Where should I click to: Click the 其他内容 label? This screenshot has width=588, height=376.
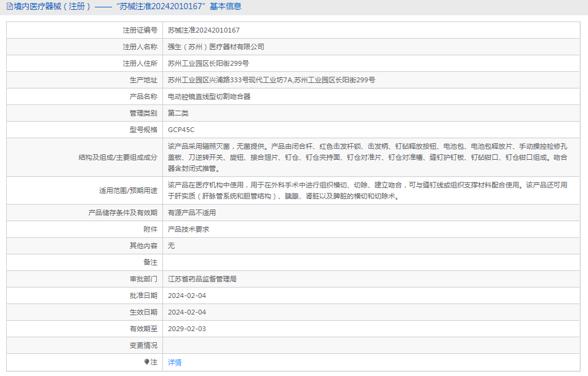click(x=143, y=246)
